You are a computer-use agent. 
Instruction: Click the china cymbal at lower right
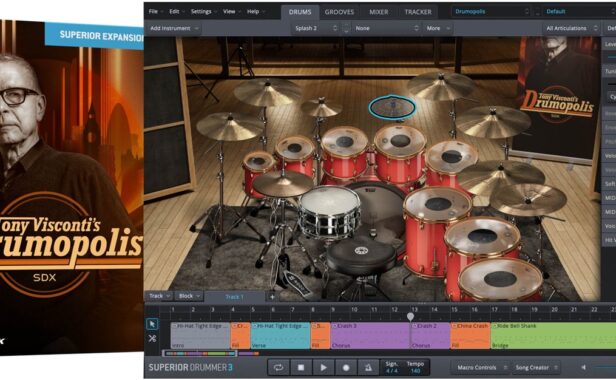528,199
